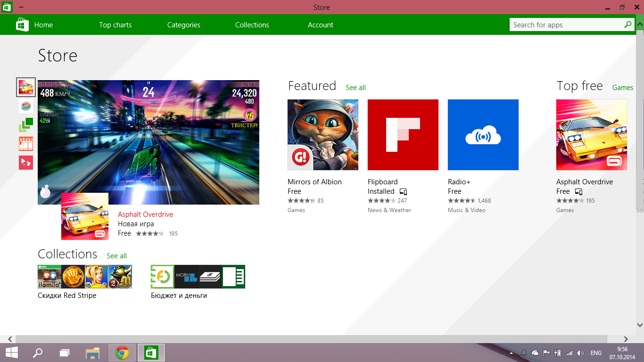
Task: Open the Collections tab
Action: 252,25
